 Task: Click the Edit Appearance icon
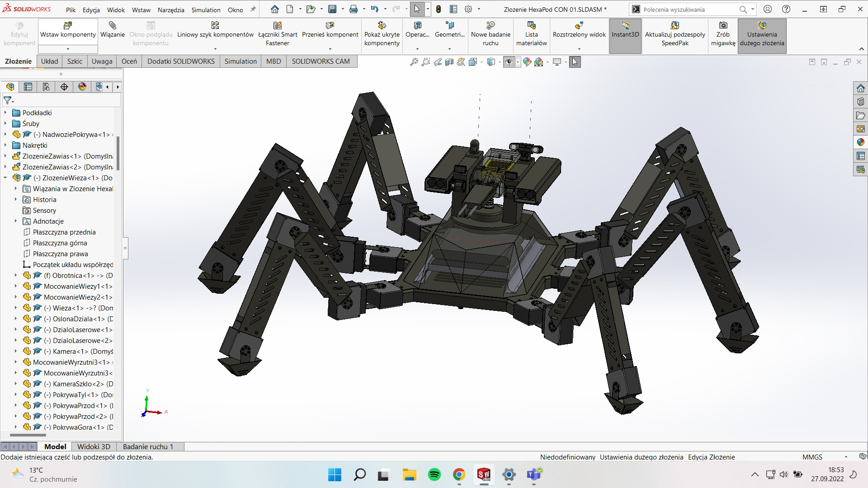pos(527,62)
